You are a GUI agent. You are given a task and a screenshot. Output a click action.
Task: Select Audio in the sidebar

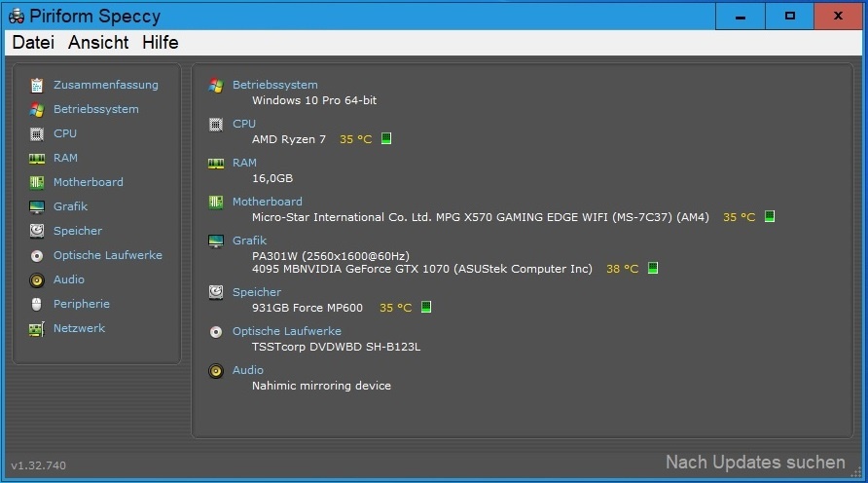(69, 279)
